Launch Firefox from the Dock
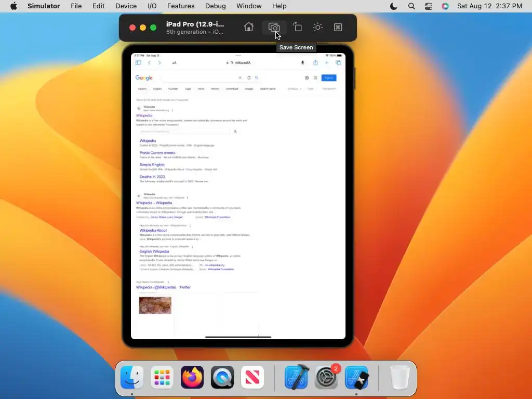Viewport: 532px width, 399px height. tap(192, 377)
